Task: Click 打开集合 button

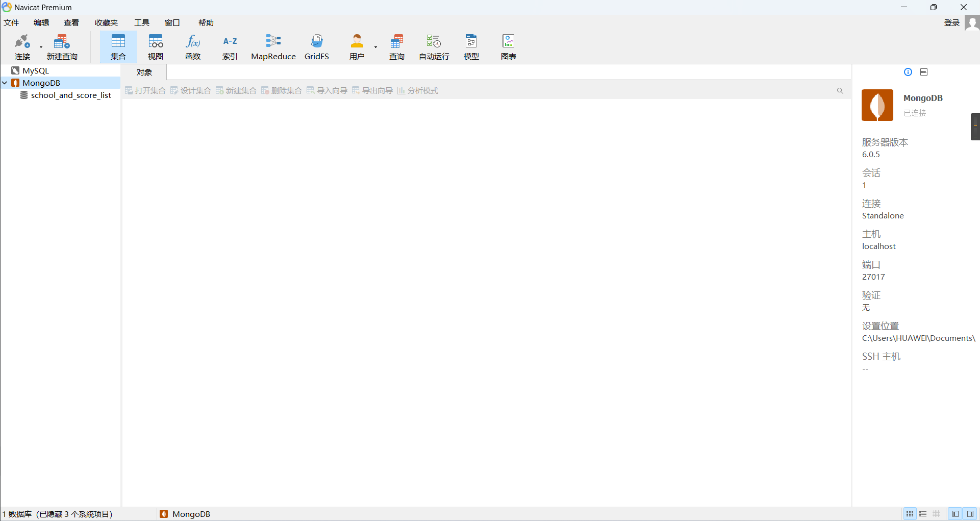Action: [x=145, y=90]
